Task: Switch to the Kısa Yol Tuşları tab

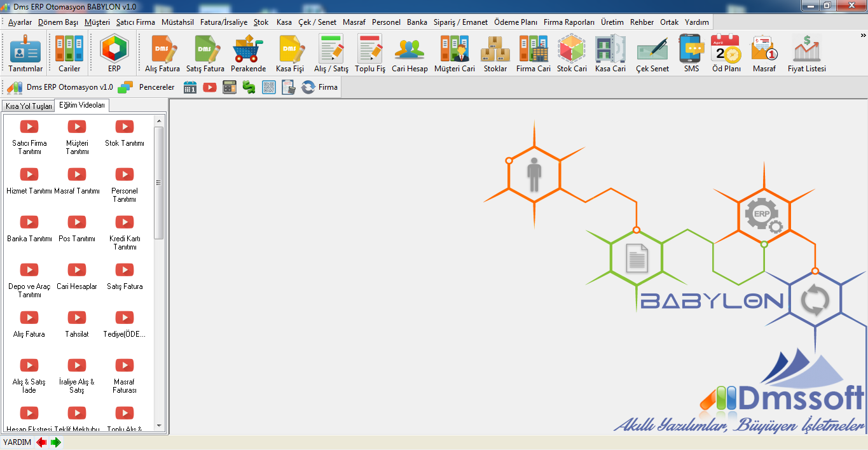Action: (x=29, y=106)
